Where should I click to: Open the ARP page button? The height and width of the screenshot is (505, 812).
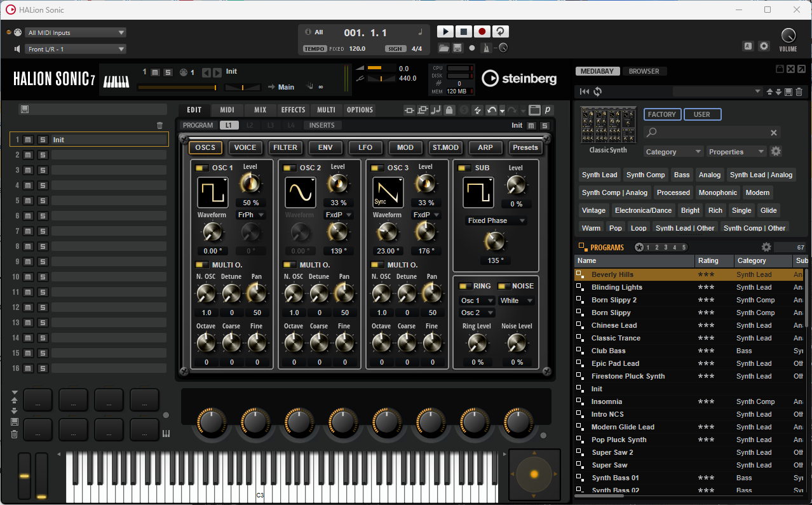pos(485,147)
